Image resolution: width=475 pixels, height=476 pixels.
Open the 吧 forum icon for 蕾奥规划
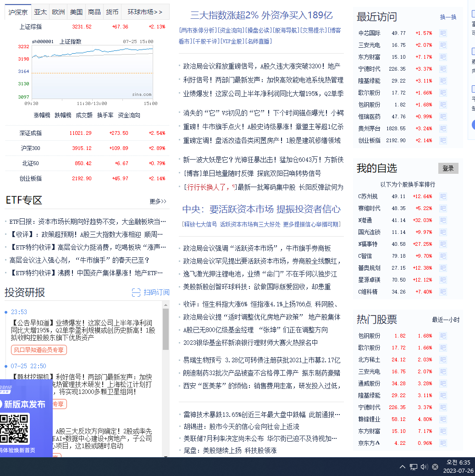click(x=443, y=268)
